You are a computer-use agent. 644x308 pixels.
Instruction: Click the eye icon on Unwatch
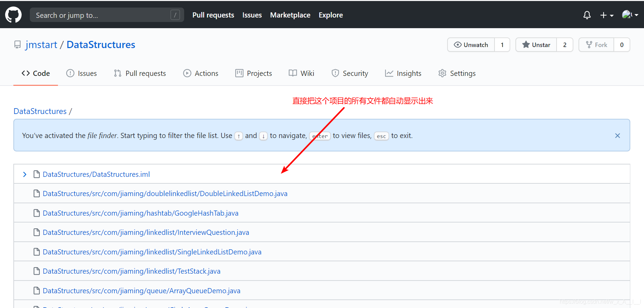pos(457,45)
